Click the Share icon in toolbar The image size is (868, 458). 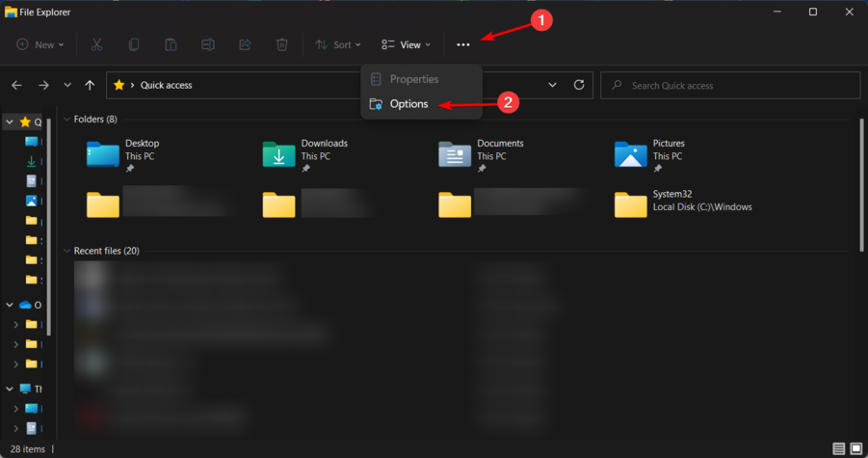(x=245, y=44)
